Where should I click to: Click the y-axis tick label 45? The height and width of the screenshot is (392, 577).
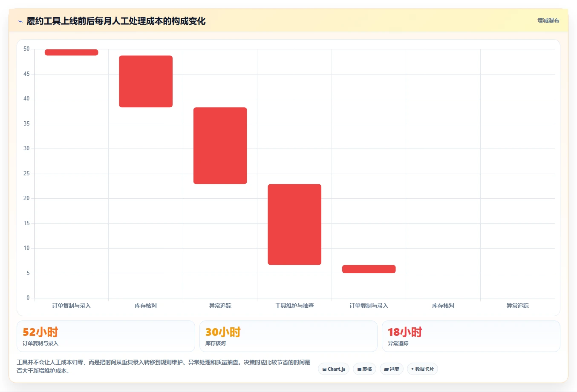pyautogui.click(x=26, y=74)
